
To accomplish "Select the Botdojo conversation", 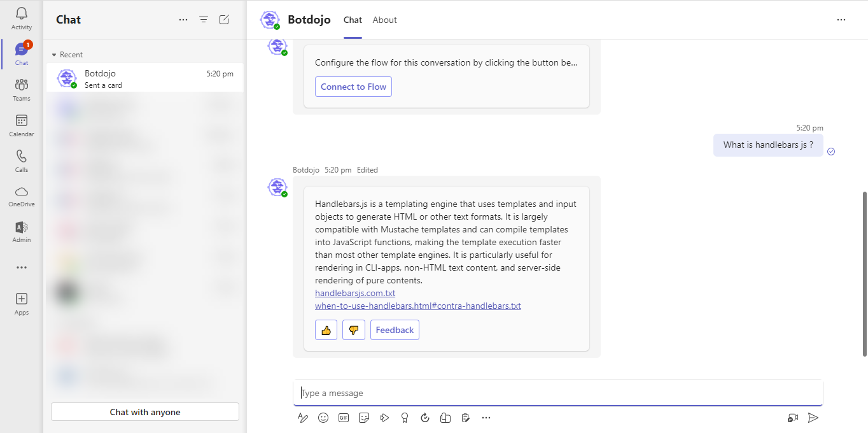I will 145,78.
